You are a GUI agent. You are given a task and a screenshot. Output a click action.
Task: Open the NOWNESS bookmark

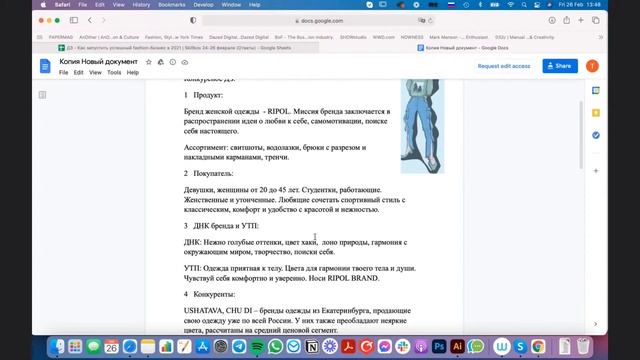click(412, 37)
